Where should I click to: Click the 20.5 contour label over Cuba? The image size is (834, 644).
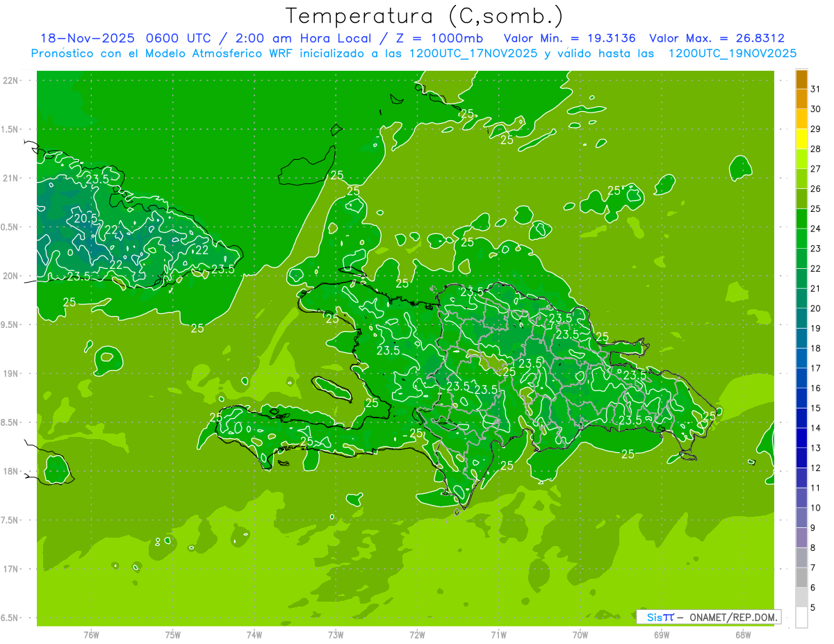85,218
